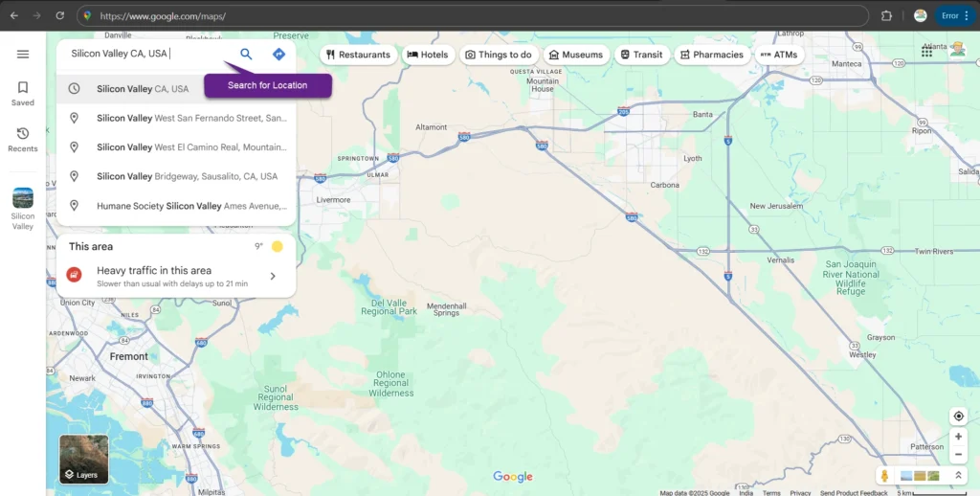Open browser profile avatar
The image size is (980, 496).
[920, 16]
